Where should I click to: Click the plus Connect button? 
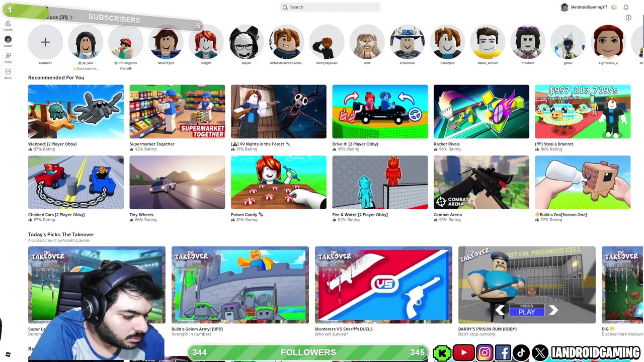pos(45,42)
